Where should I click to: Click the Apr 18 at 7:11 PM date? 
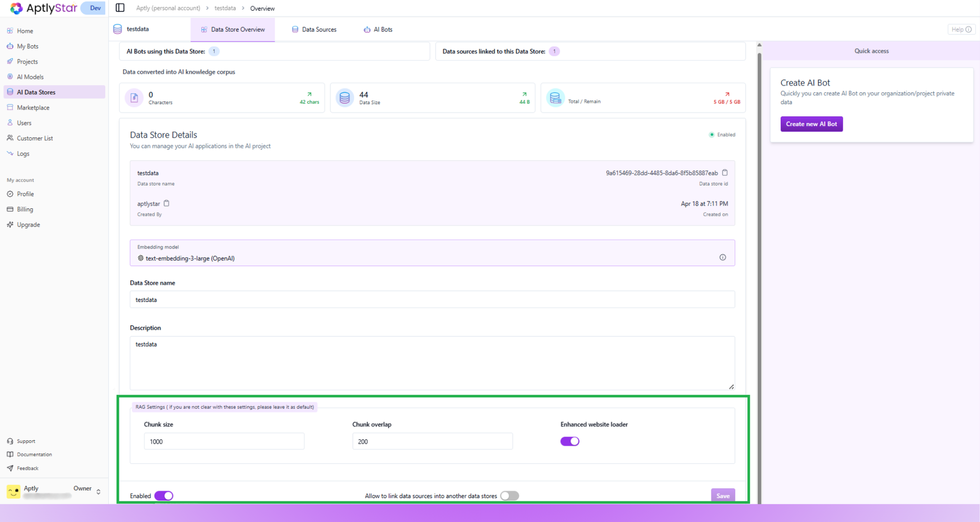tap(704, 204)
